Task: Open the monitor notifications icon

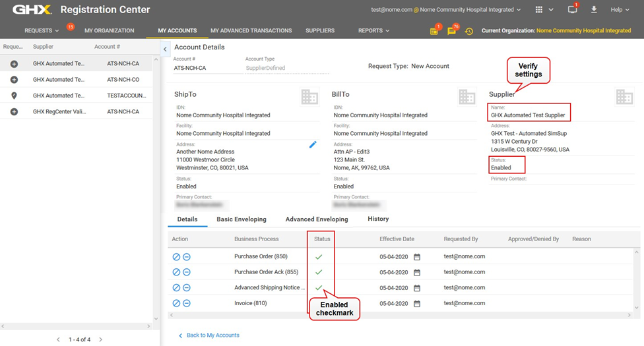Action: pos(572,10)
